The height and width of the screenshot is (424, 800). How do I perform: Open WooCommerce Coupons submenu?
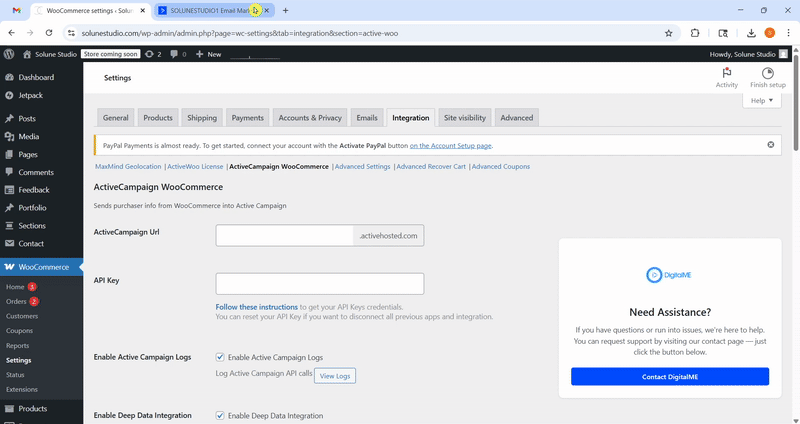(19, 331)
